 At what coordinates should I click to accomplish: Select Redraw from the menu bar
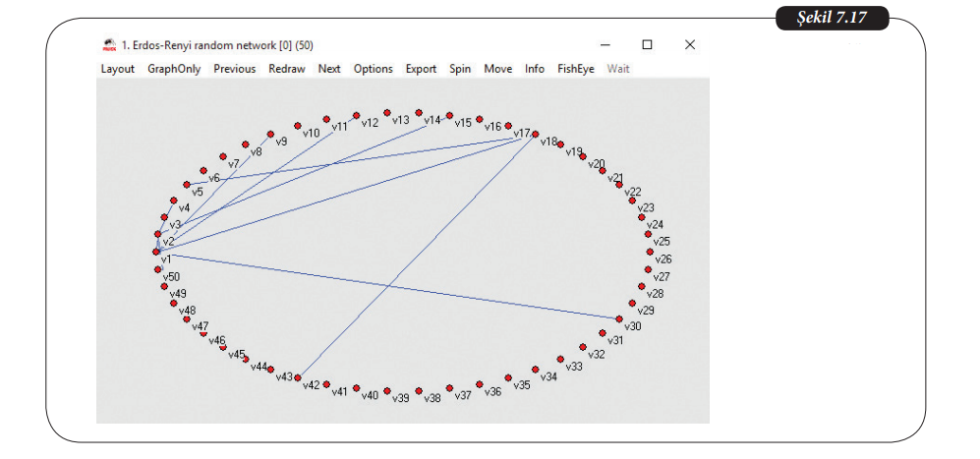(287, 69)
